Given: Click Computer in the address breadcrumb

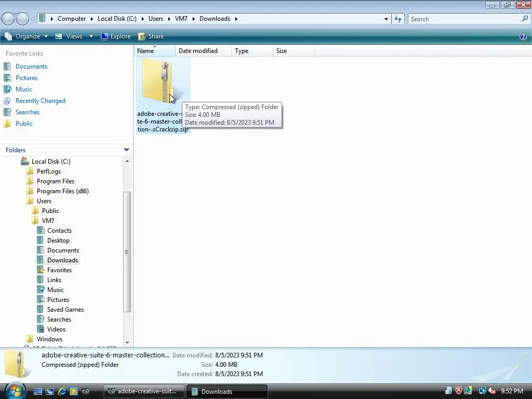Looking at the screenshot, I should click(x=72, y=19).
